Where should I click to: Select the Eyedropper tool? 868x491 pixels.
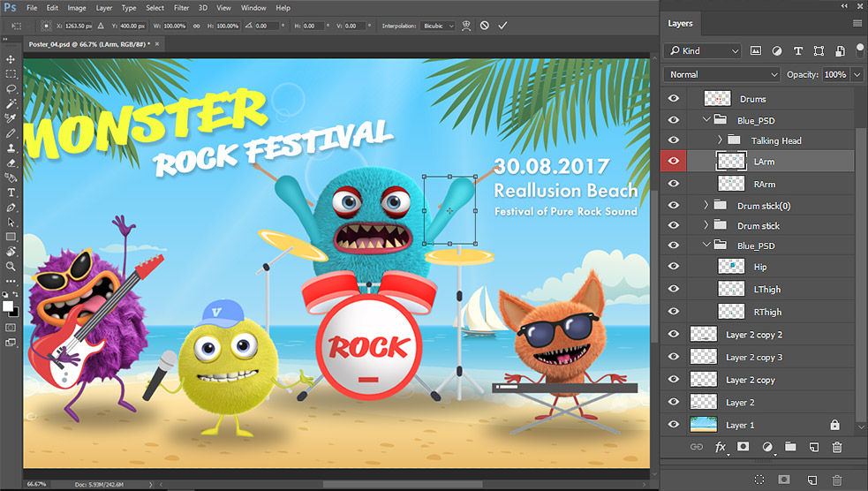coord(11,118)
